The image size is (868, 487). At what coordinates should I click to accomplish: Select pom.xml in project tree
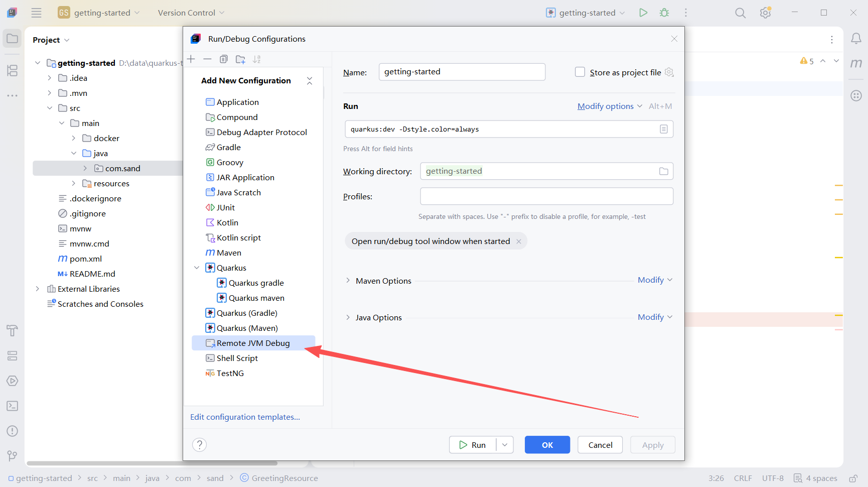coord(86,259)
